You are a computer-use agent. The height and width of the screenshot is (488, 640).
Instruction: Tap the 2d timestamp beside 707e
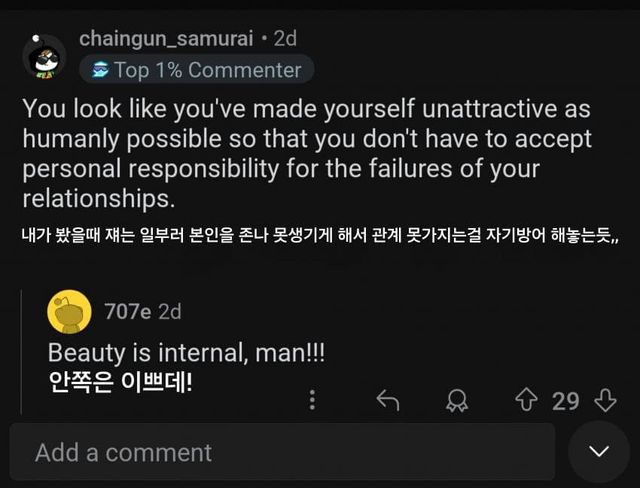point(169,311)
